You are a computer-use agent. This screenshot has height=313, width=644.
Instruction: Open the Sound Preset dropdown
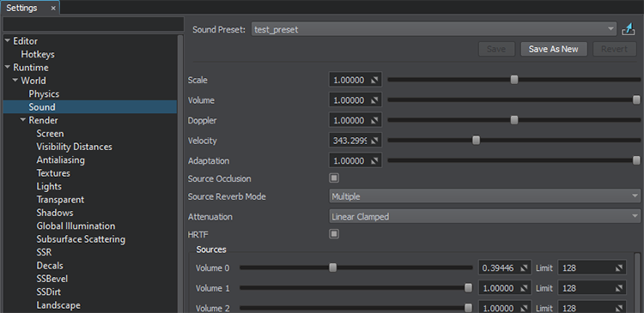[434, 29]
